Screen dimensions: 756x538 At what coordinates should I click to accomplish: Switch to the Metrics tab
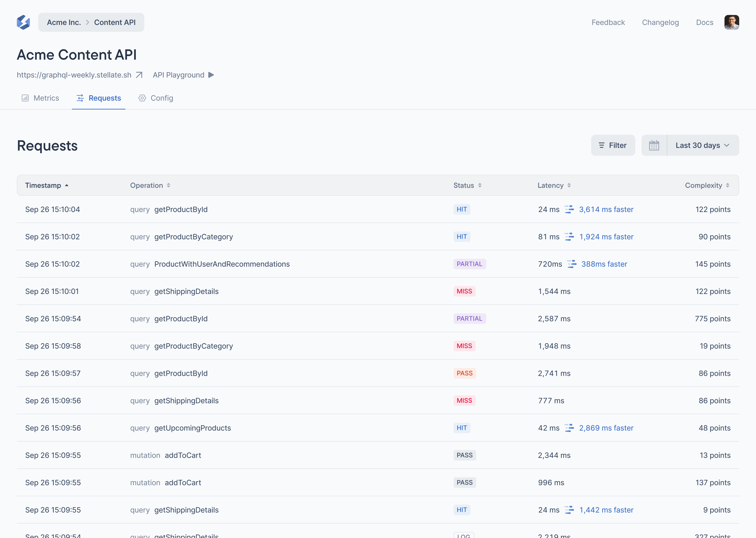point(40,98)
